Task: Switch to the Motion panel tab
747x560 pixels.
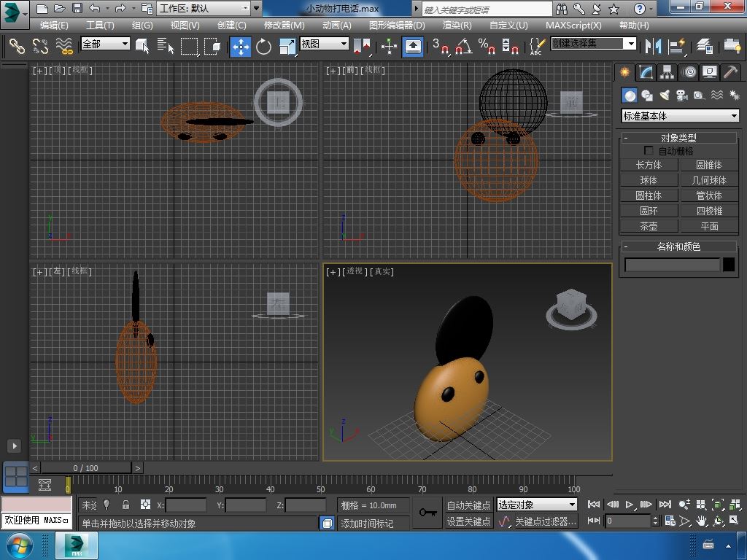Action: pyautogui.click(x=689, y=72)
